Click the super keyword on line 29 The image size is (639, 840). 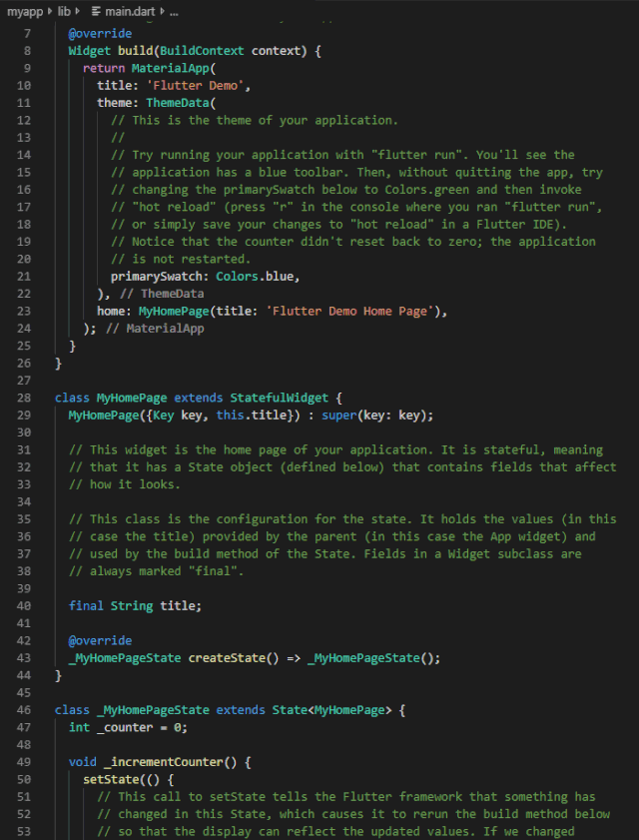point(339,416)
